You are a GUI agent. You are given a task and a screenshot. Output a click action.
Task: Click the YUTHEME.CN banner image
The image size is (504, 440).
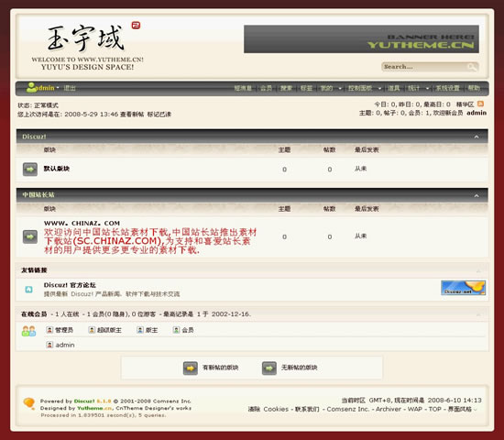361,38
